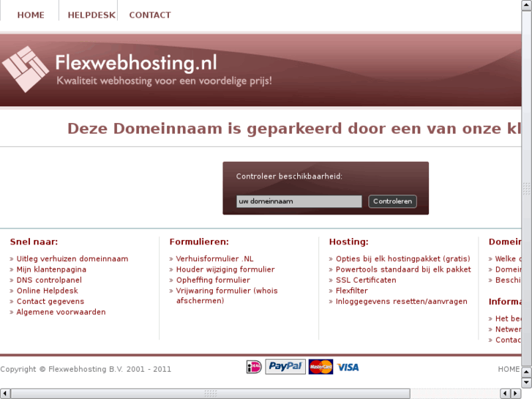Go to Mijn klantenpagina
Image resolution: width=532 pixels, height=399 pixels.
pos(51,269)
